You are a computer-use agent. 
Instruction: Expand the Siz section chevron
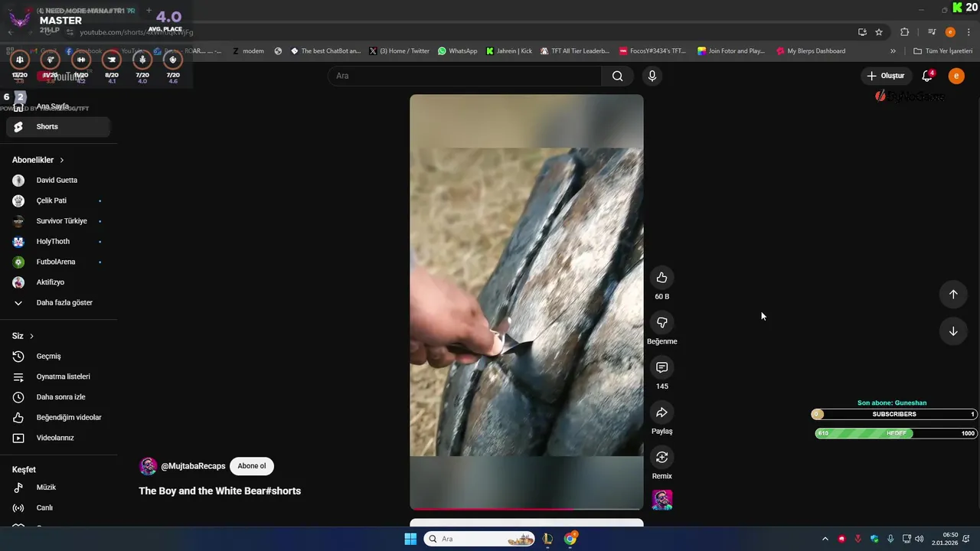[x=31, y=336]
